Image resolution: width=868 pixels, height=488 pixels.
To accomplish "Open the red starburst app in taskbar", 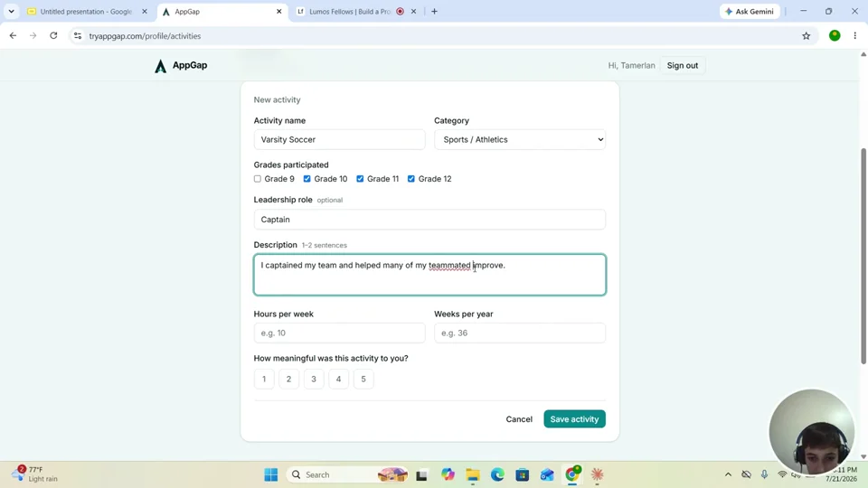I will click(x=597, y=474).
